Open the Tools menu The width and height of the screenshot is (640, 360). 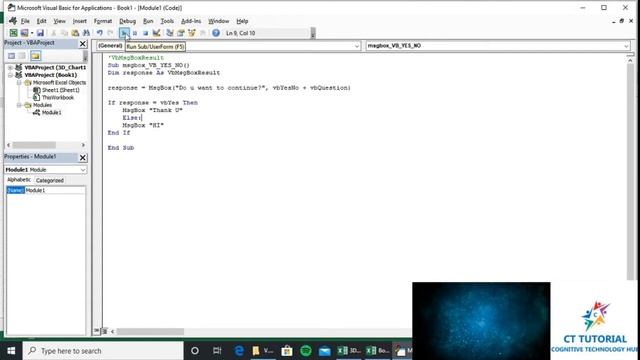[x=167, y=21]
